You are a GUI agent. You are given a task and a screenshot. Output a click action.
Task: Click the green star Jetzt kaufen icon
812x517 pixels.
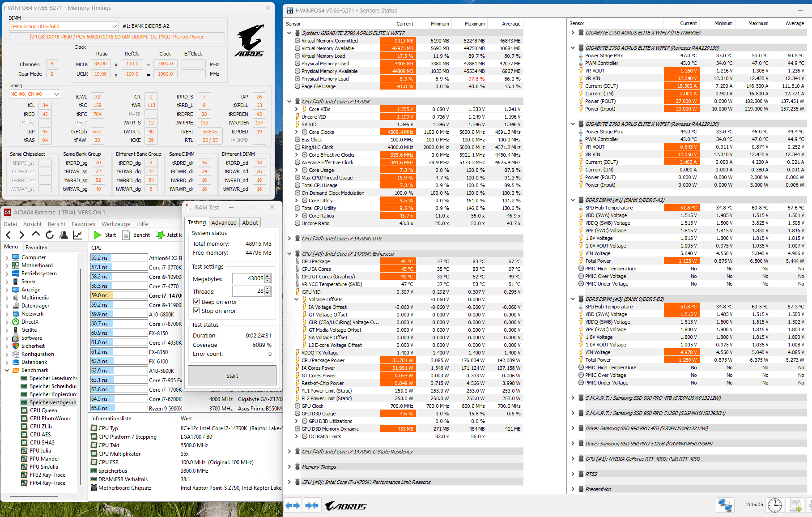coord(160,235)
